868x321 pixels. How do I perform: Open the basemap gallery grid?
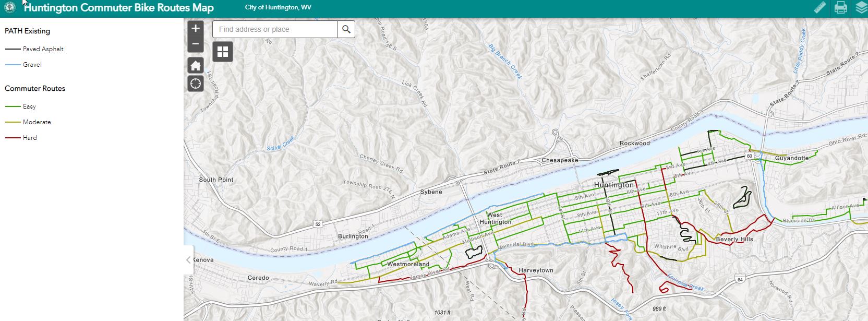pyautogui.click(x=223, y=52)
